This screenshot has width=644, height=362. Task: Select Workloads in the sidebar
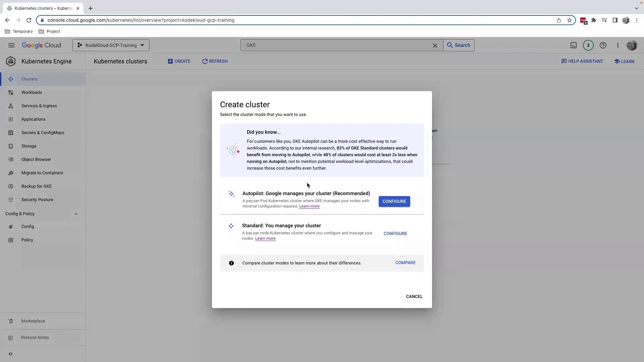click(32, 93)
